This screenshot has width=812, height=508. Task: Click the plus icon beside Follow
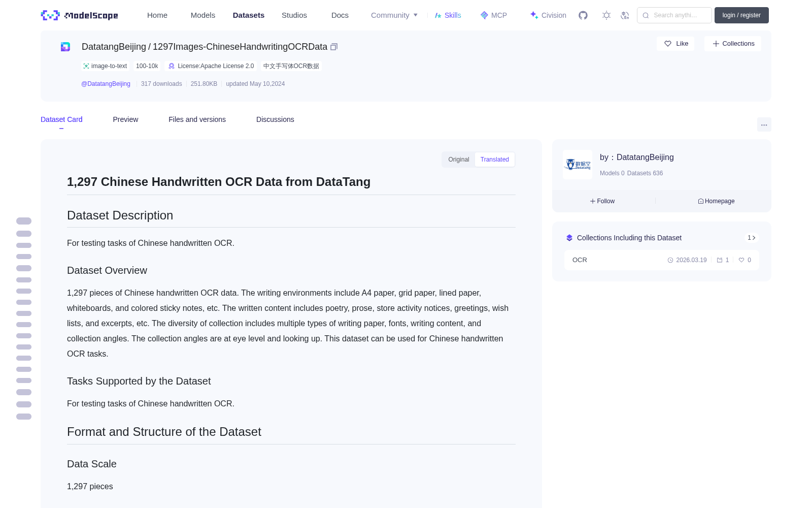[593, 201]
